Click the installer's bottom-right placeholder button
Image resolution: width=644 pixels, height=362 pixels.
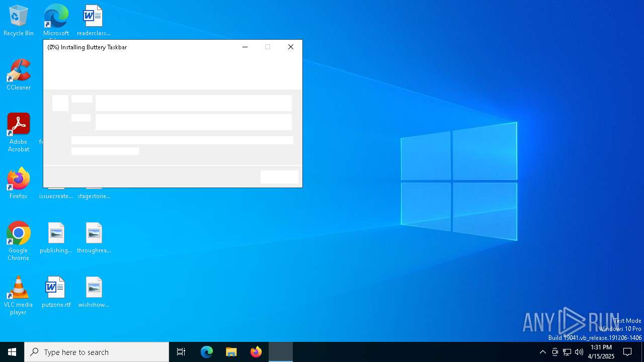pos(279,177)
